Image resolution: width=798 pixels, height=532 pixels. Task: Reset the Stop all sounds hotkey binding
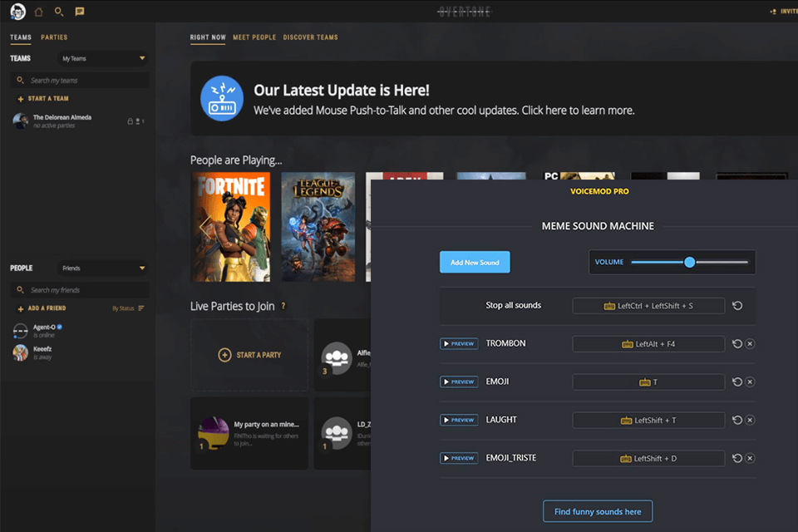pos(737,305)
